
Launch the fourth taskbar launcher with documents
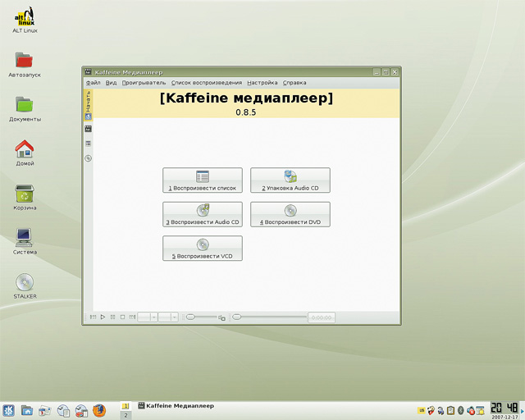point(63,410)
